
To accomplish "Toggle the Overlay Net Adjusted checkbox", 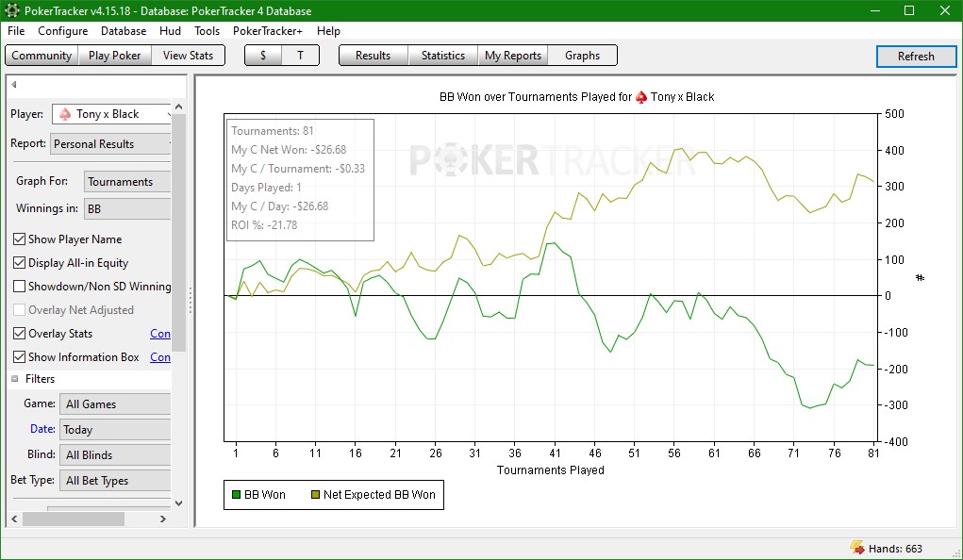I will tap(19, 310).
